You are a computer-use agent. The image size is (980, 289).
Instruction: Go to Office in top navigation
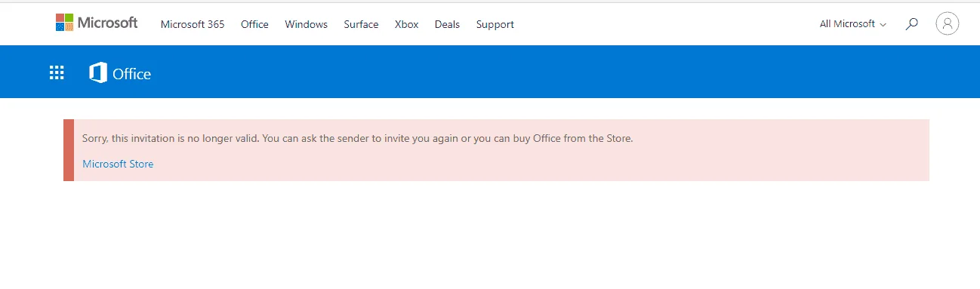[254, 24]
